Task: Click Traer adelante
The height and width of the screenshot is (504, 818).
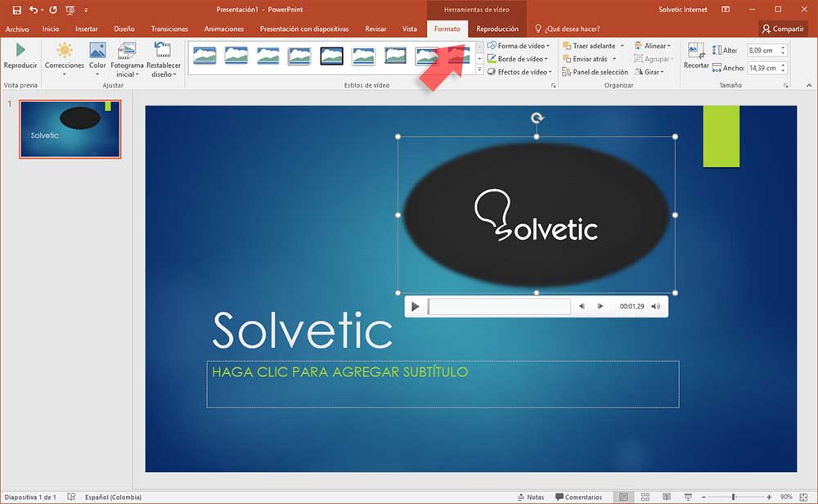Action: pyautogui.click(x=589, y=45)
